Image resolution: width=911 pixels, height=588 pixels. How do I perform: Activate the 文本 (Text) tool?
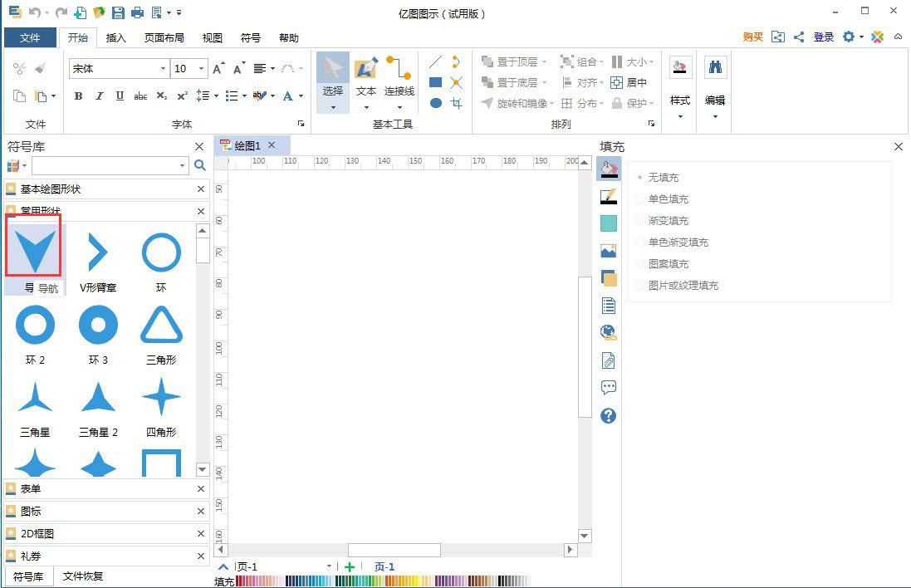365,79
